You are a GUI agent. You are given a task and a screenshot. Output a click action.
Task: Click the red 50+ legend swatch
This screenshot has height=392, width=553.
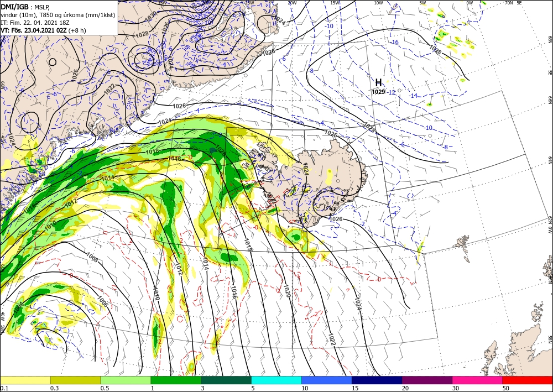pyautogui.click(x=528, y=380)
